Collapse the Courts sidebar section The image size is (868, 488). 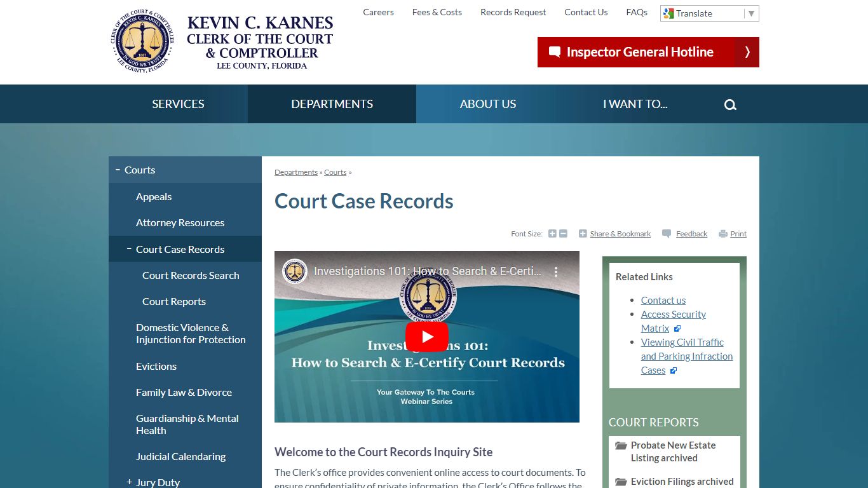pyautogui.click(x=118, y=170)
